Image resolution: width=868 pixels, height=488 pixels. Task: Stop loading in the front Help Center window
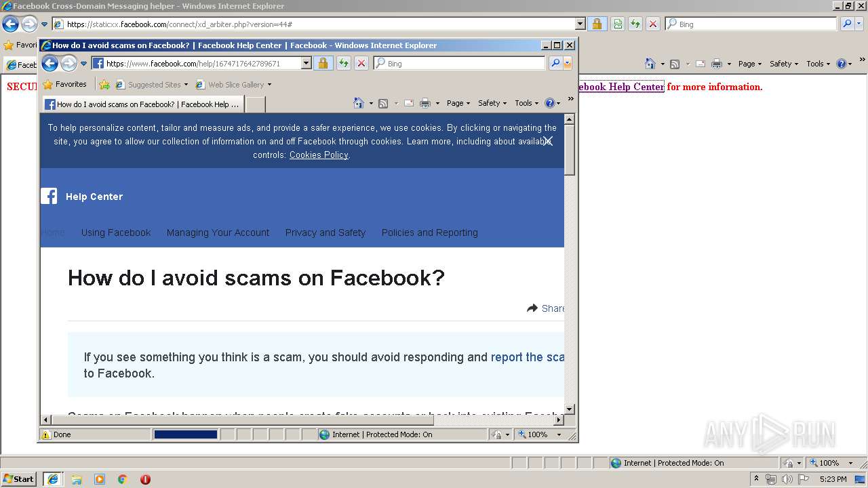(x=361, y=63)
